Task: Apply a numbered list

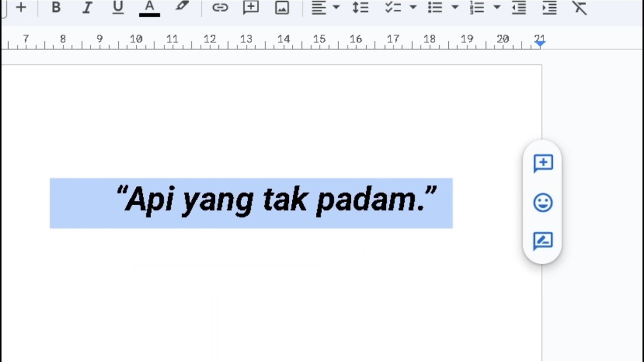Action: point(476,8)
